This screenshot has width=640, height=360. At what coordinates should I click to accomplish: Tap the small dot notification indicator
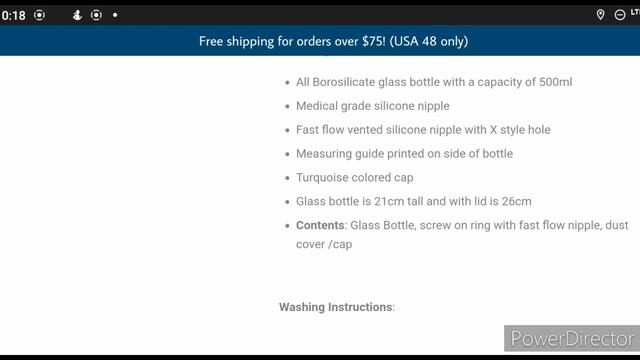[x=115, y=15]
